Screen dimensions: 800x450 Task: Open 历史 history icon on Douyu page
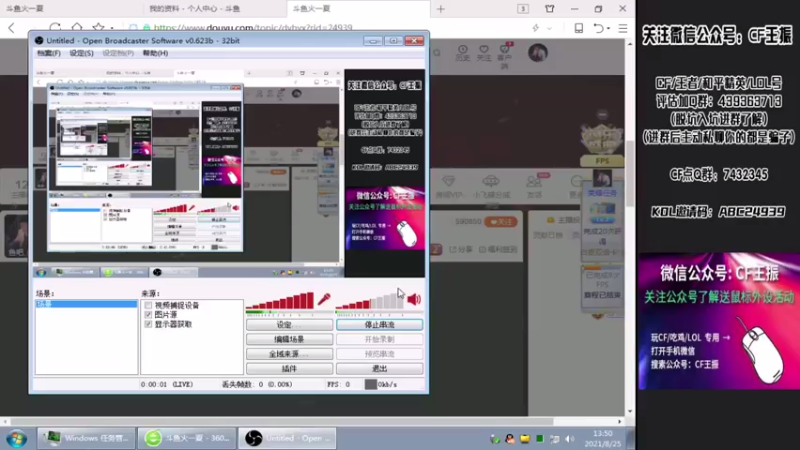pos(462,53)
